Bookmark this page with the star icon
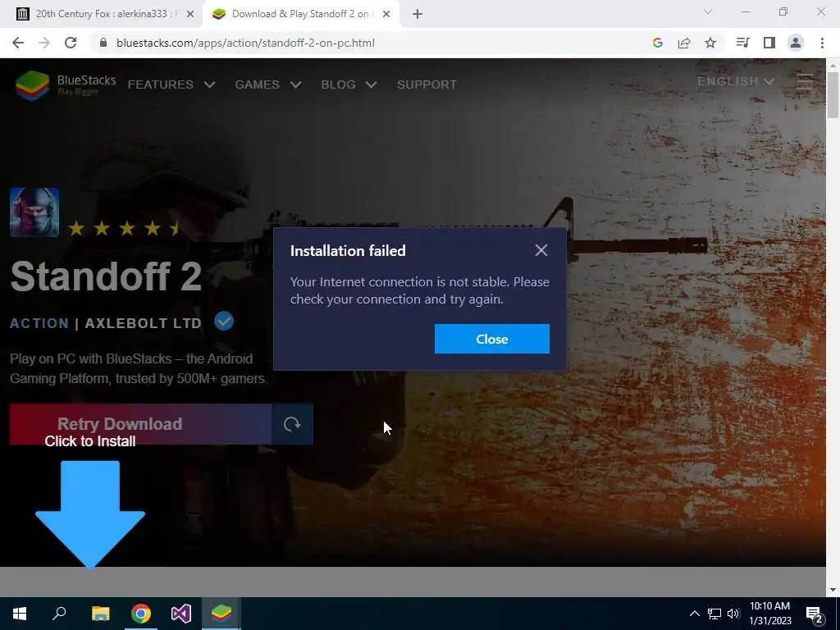 click(x=710, y=43)
